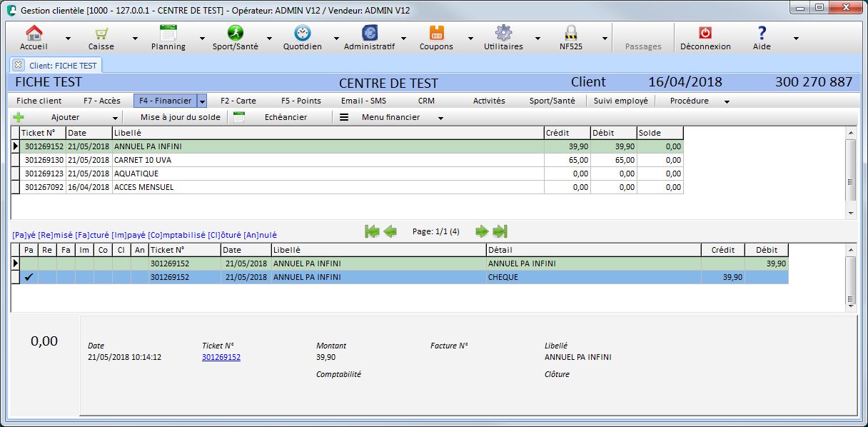Expand the NF525 dropdown arrow
Image resolution: width=868 pixels, height=427 pixels.
pos(605,38)
